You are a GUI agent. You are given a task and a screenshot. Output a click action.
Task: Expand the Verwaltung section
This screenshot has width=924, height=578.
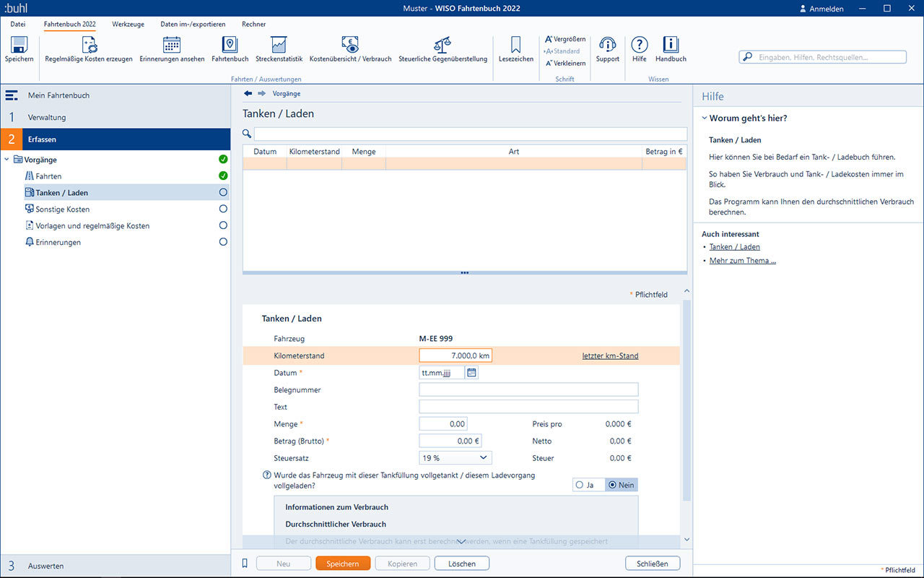(115, 117)
